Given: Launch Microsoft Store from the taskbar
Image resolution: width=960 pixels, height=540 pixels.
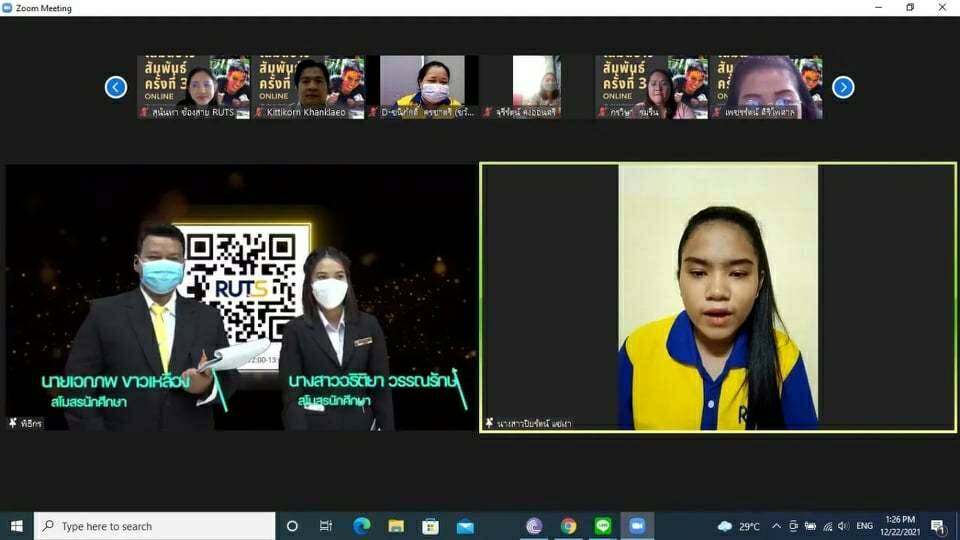Looking at the screenshot, I should tap(430, 526).
